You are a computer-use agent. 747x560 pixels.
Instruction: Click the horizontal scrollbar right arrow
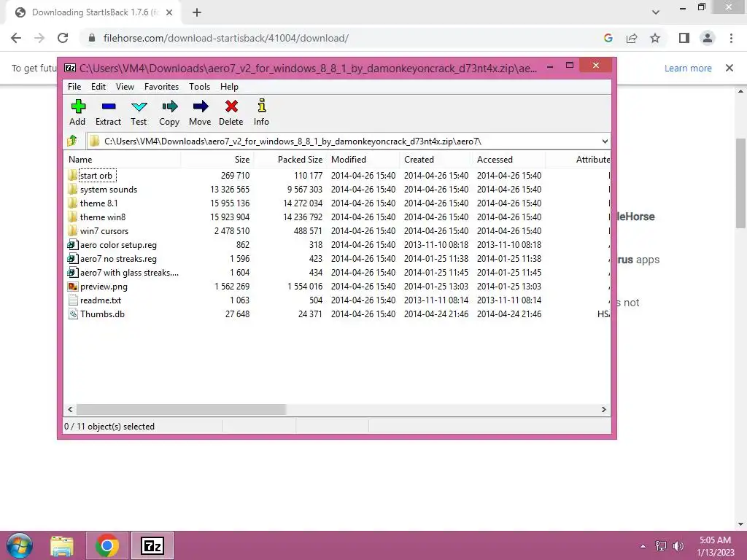pyautogui.click(x=603, y=410)
